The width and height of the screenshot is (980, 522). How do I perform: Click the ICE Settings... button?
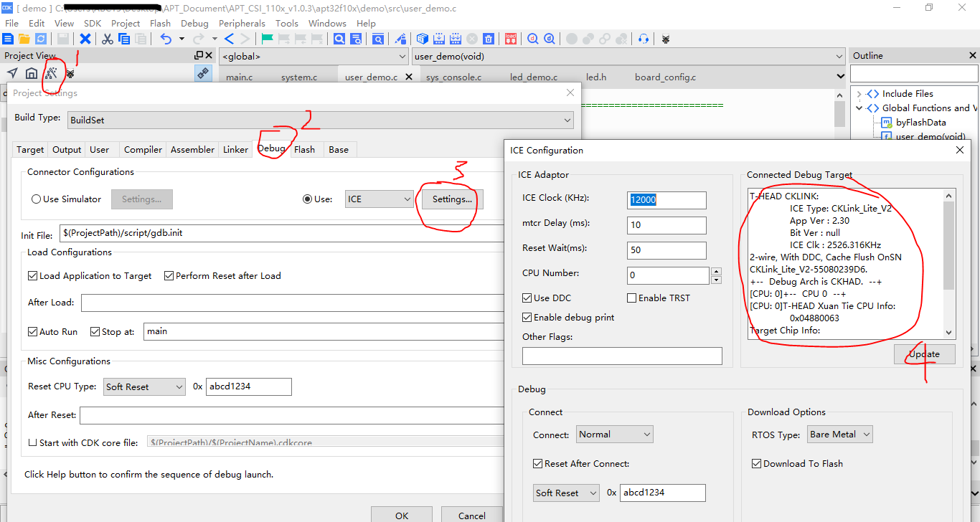452,199
